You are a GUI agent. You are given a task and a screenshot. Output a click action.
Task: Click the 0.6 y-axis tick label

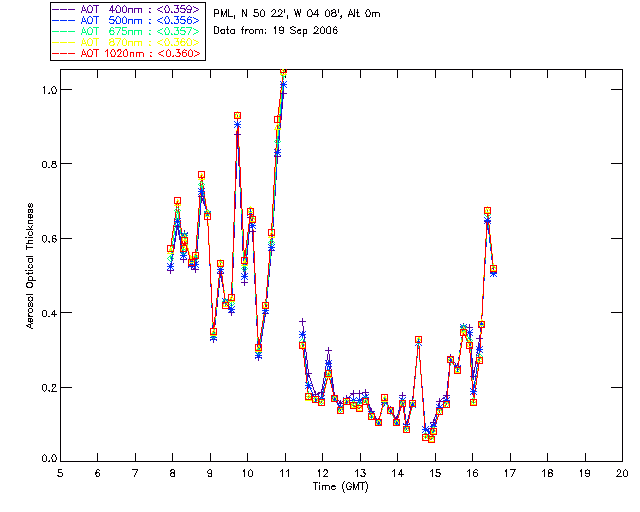49,238
